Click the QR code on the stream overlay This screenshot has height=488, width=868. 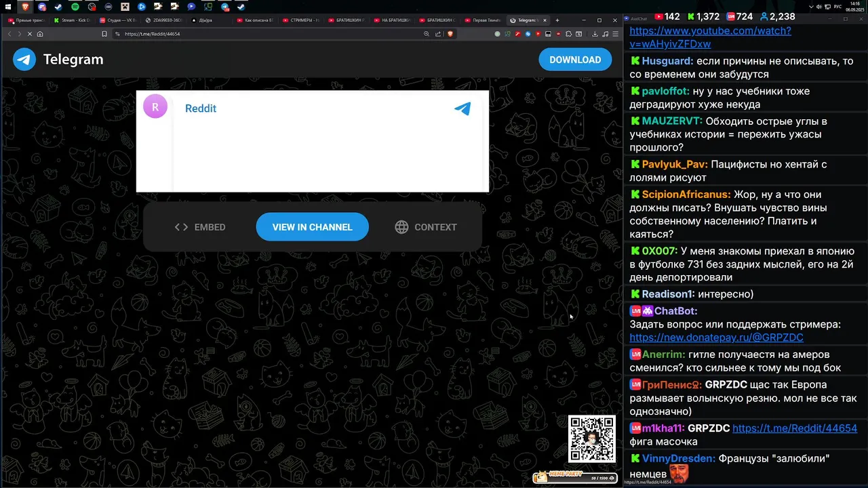[592, 439]
